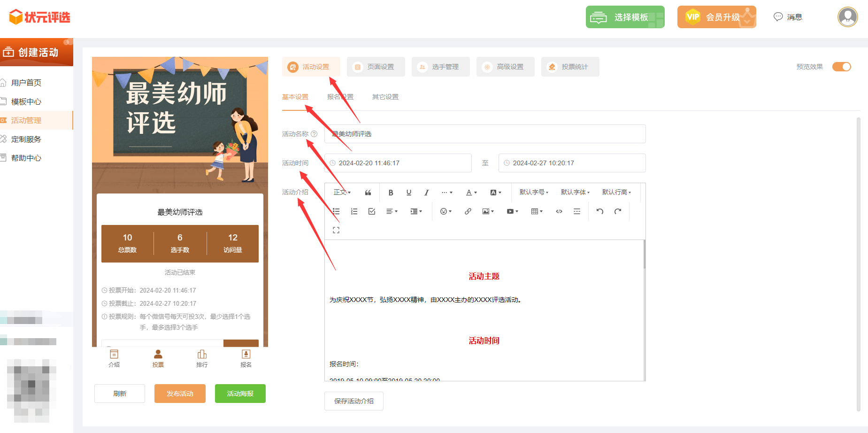Insert a blockquote with the quote icon
The height and width of the screenshot is (433, 868).
point(368,193)
